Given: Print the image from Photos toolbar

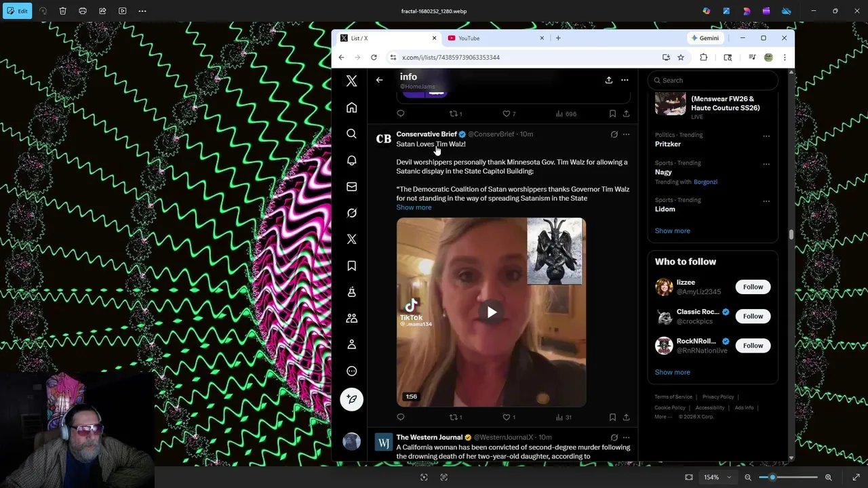Looking at the screenshot, I should coord(83,11).
